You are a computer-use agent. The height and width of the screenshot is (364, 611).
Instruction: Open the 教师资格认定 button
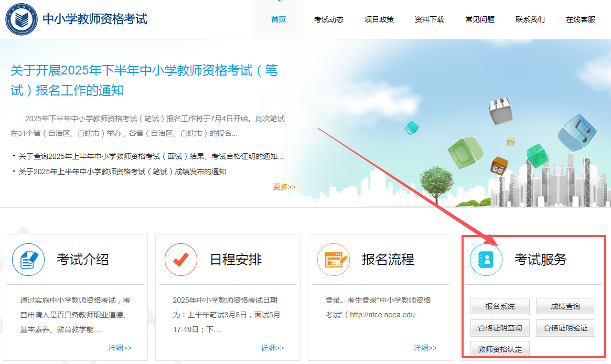click(x=500, y=349)
